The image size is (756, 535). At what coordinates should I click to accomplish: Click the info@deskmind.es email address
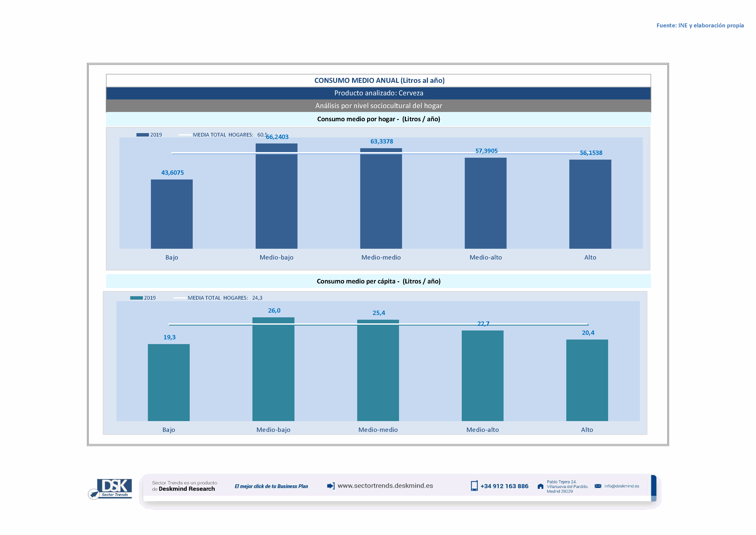coord(622,486)
